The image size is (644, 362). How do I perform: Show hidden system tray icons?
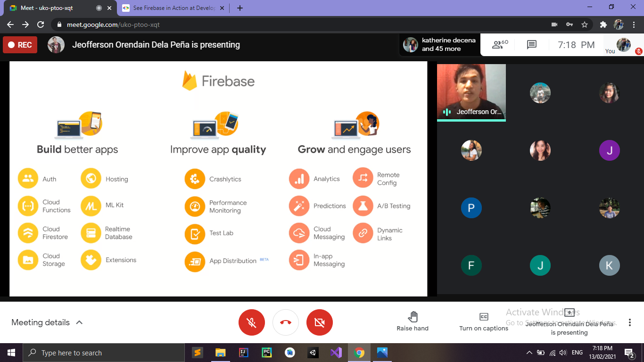(529, 353)
